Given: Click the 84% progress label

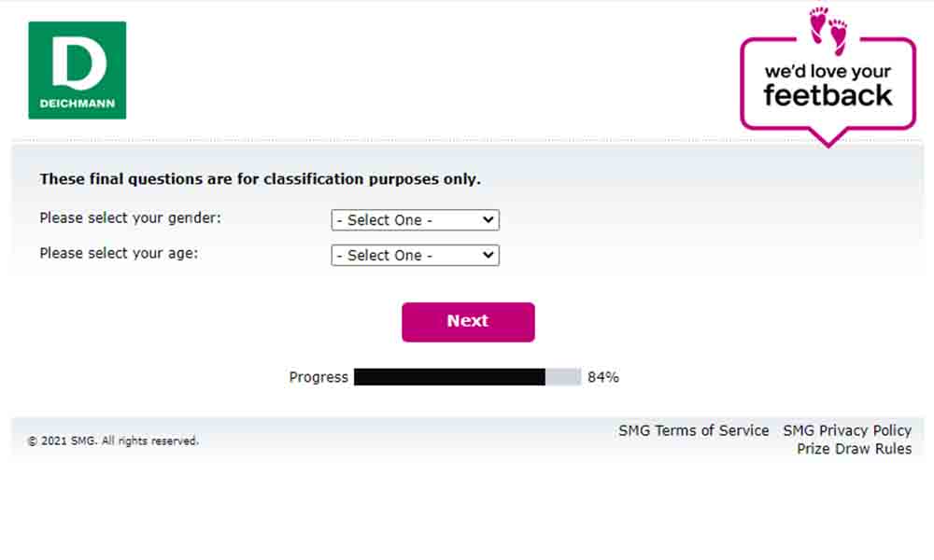Looking at the screenshot, I should coord(602,377).
